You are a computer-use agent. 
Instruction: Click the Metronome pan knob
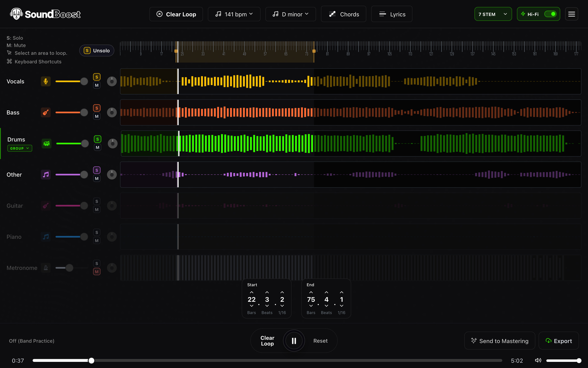[x=112, y=268]
